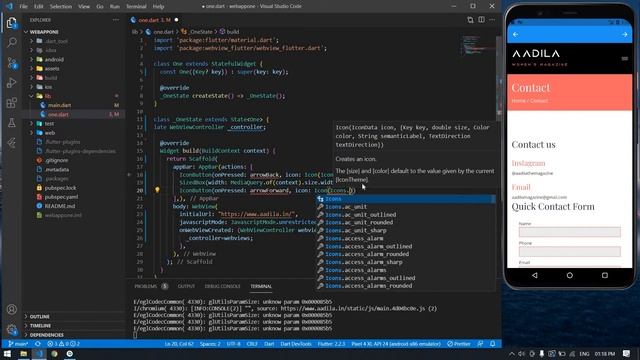The image size is (640, 360).
Task: Open the Run and Debug view
Action: (x=11, y=82)
